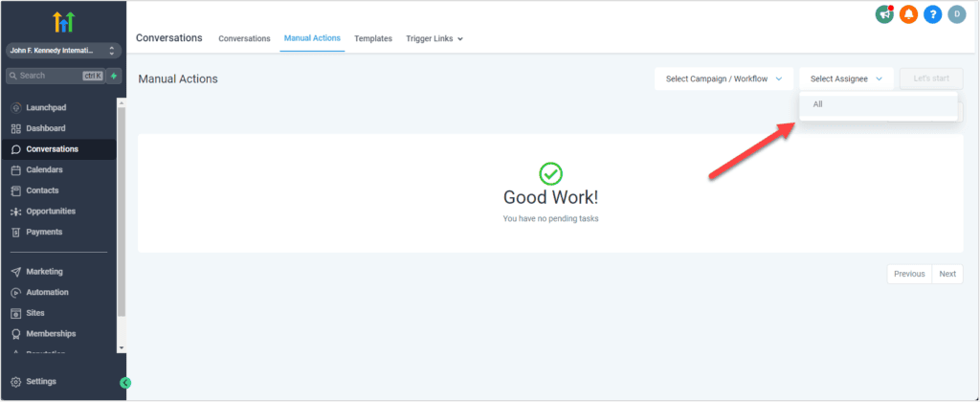Click the Let's start button
980x402 pixels.
(931, 78)
